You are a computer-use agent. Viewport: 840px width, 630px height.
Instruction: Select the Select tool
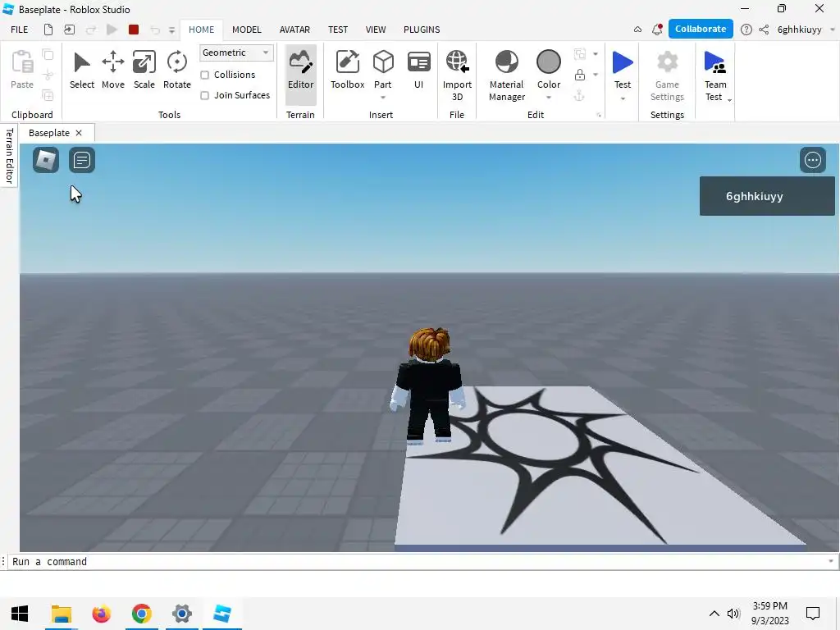click(x=81, y=70)
